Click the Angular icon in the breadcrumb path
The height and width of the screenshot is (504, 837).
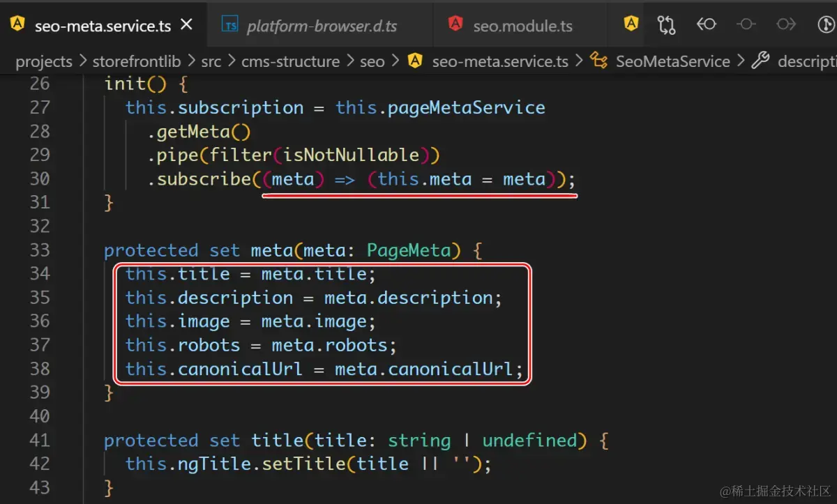click(x=415, y=61)
